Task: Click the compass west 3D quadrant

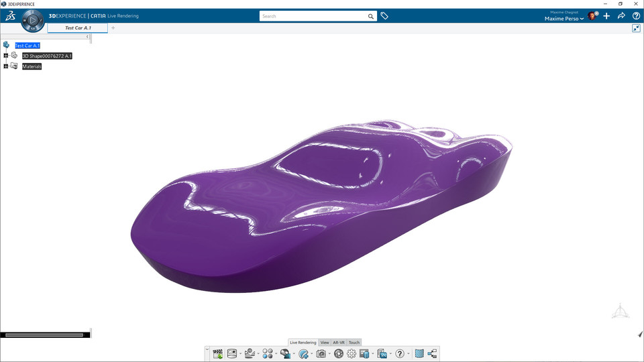Action: (25, 20)
